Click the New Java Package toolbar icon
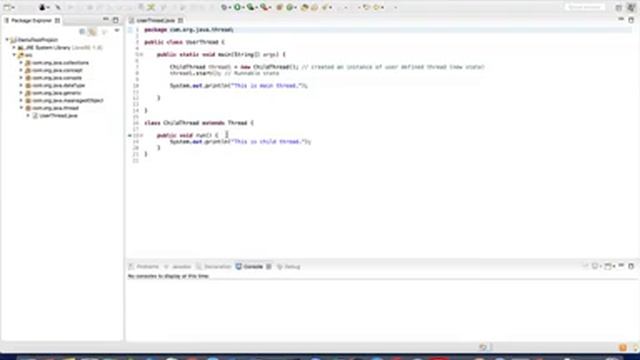 click(280, 7)
